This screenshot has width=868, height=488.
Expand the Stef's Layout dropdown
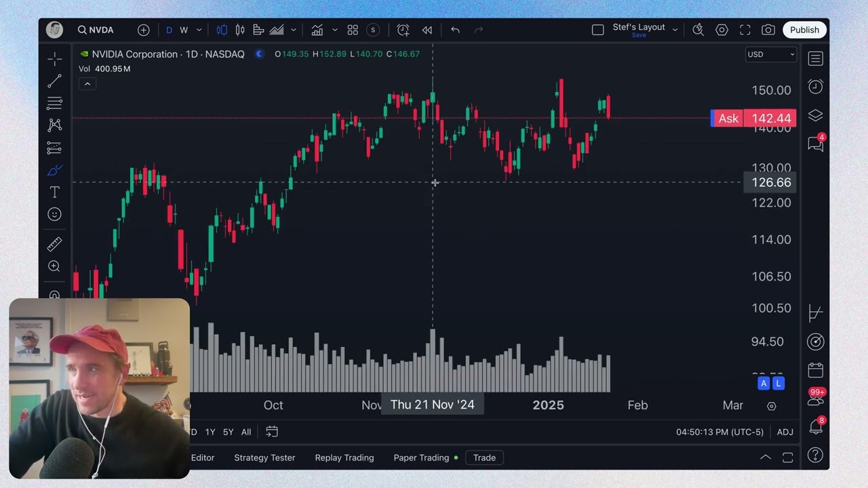point(675,30)
